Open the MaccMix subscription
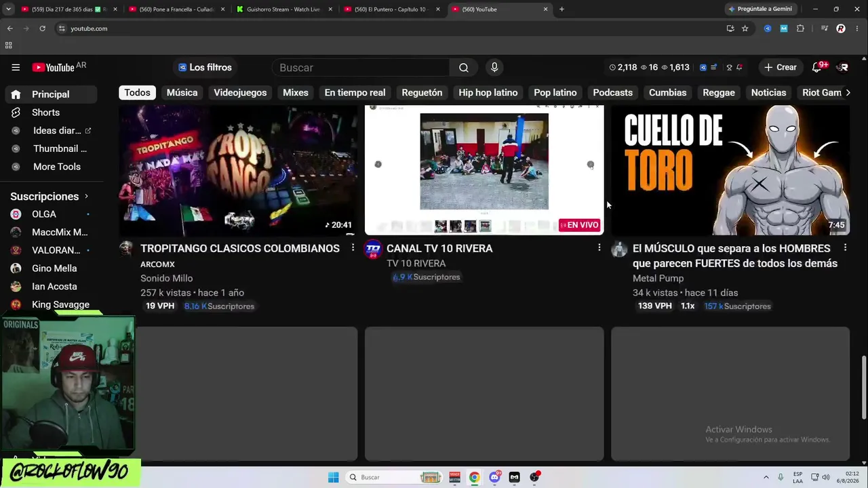The height and width of the screenshot is (488, 868). (51, 232)
